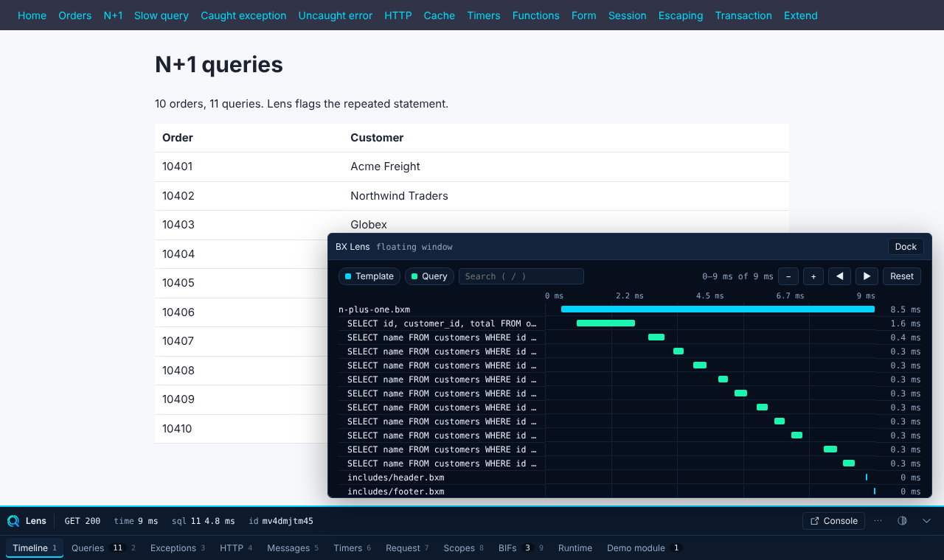The image size is (944, 560).
Task: Open the BIFs tab
Action: [521, 548]
